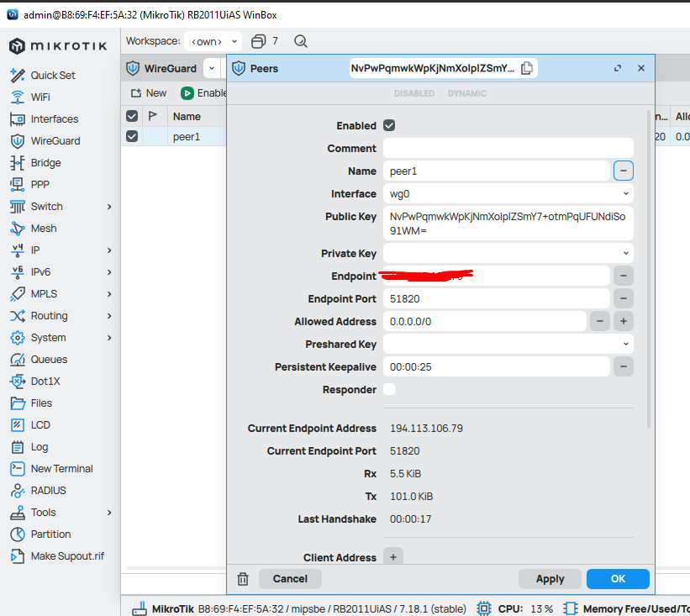The width and height of the screenshot is (690, 616).
Task: Open the WireGuard window tab dropdown
Action: 212,68
